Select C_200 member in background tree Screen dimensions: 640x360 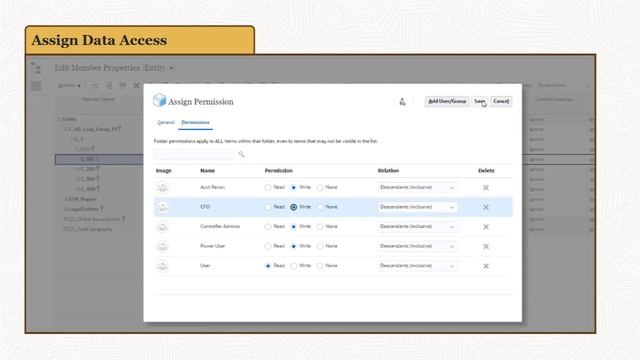[88, 169]
